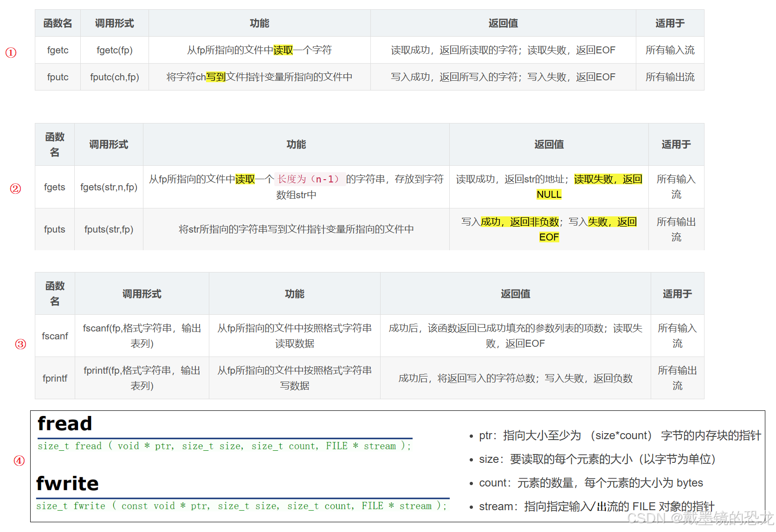
Task: Click the bold fwrite heading
Action: (x=68, y=483)
